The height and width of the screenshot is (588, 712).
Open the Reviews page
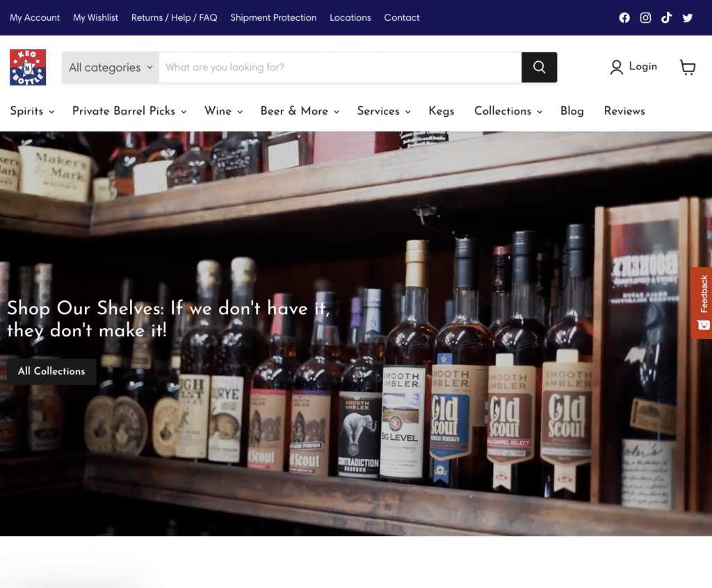tap(624, 111)
